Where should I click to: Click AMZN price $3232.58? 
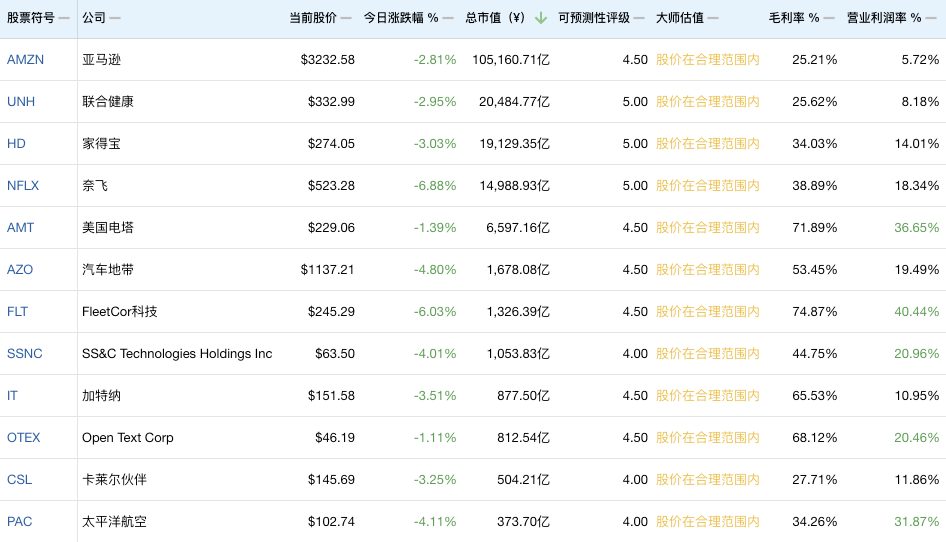point(328,60)
